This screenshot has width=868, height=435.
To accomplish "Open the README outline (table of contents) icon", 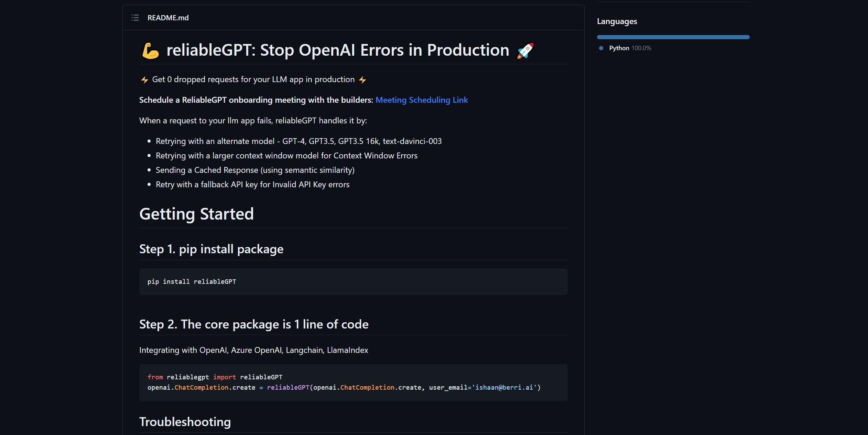I will point(135,18).
